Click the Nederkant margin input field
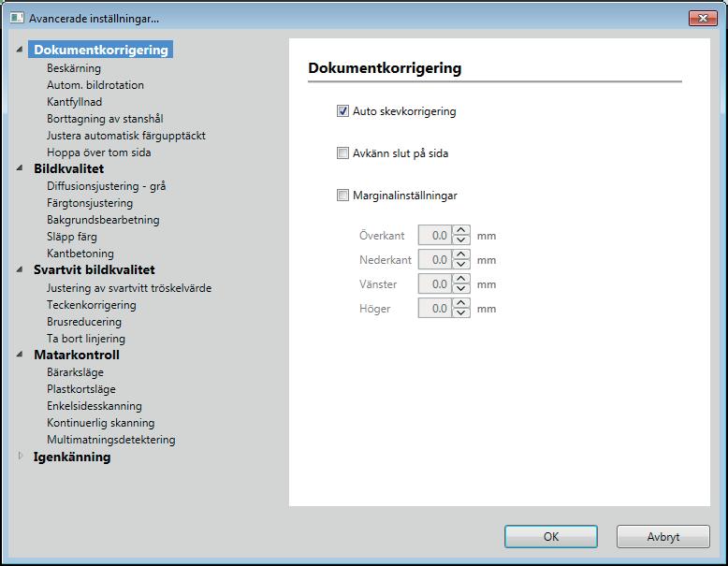Image resolution: width=728 pixels, height=566 pixels. click(x=435, y=259)
